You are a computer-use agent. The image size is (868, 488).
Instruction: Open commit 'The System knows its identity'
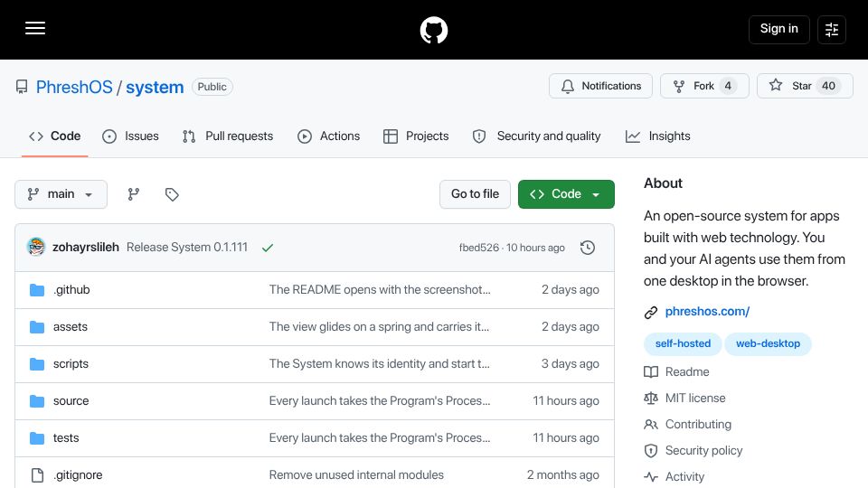tap(379, 364)
